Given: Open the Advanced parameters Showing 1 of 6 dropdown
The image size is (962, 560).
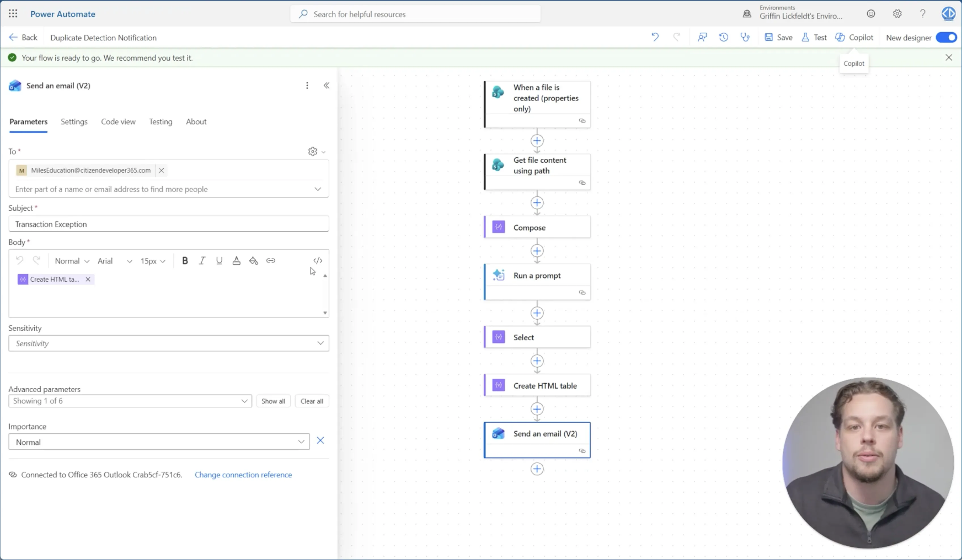Looking at the screenshot, I should coord(130,401).
